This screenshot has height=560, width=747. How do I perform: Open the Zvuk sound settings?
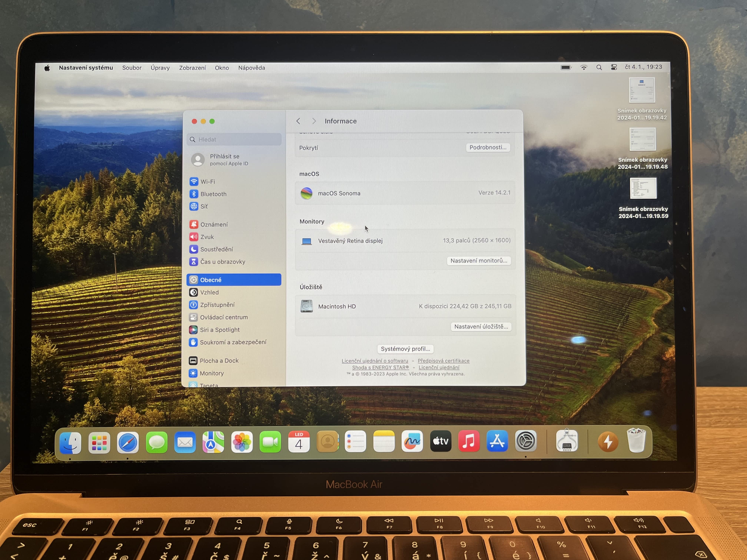[x=207, y=237]
